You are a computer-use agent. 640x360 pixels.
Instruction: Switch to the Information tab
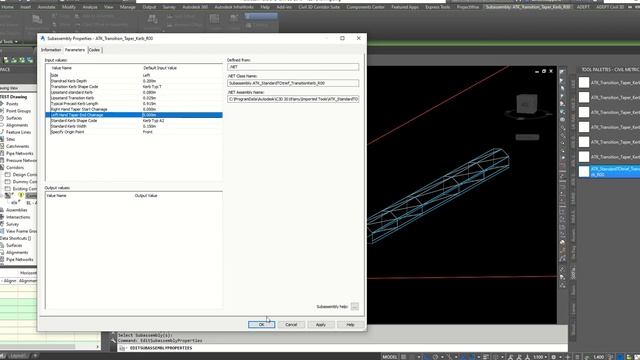[51, 50]
